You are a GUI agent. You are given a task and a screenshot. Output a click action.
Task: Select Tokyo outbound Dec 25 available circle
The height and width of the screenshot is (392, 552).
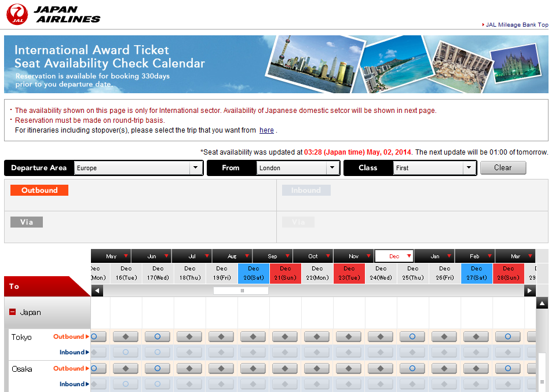[x=412, y=337]
